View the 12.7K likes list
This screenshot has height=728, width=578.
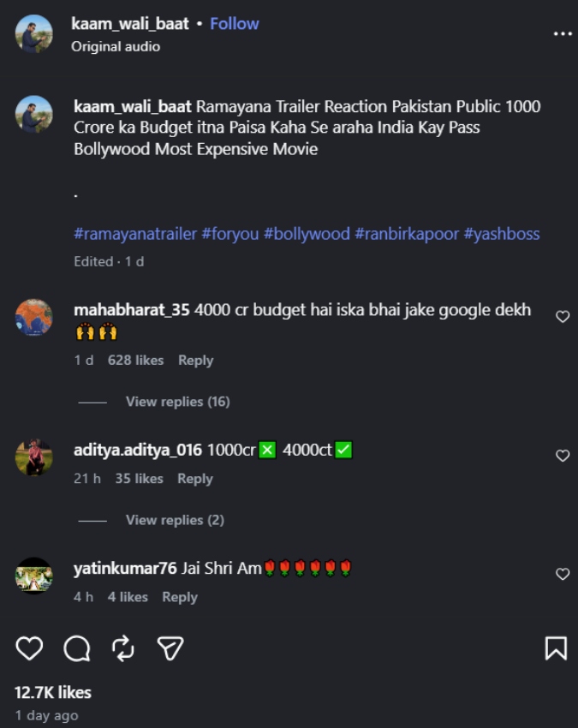(x=53, y=693)
